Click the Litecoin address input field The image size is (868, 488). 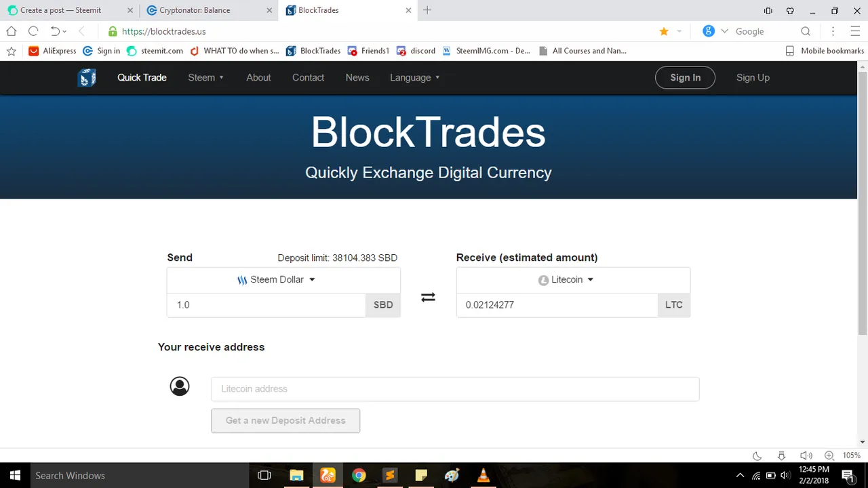tap(455, 389)
